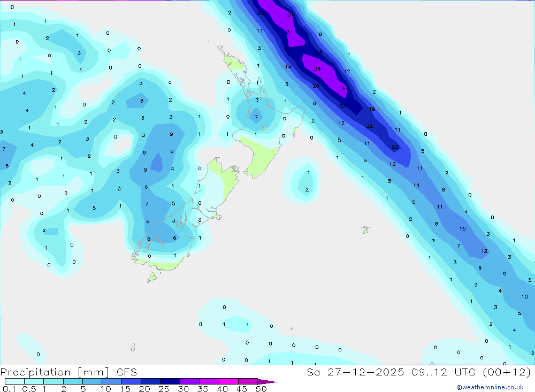
Task: Pick the 25–30 mm legend color swatch
Action: [x=170, y=381]
